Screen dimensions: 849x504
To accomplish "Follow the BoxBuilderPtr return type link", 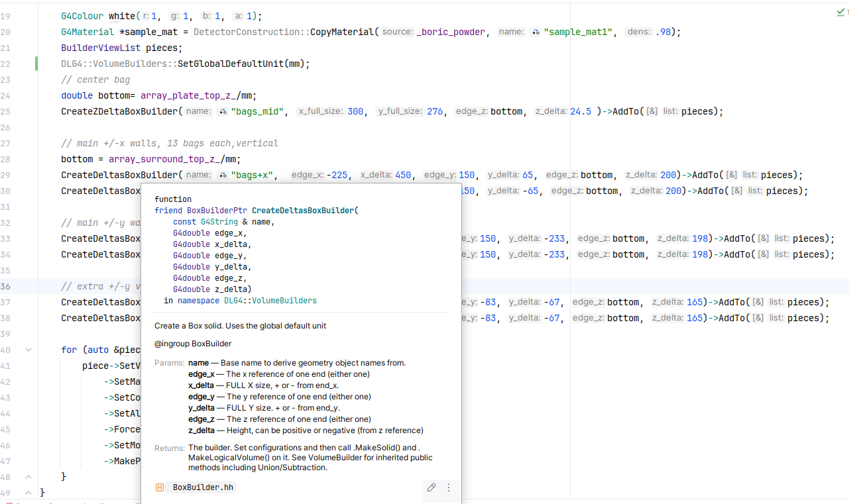I will 217,211.
